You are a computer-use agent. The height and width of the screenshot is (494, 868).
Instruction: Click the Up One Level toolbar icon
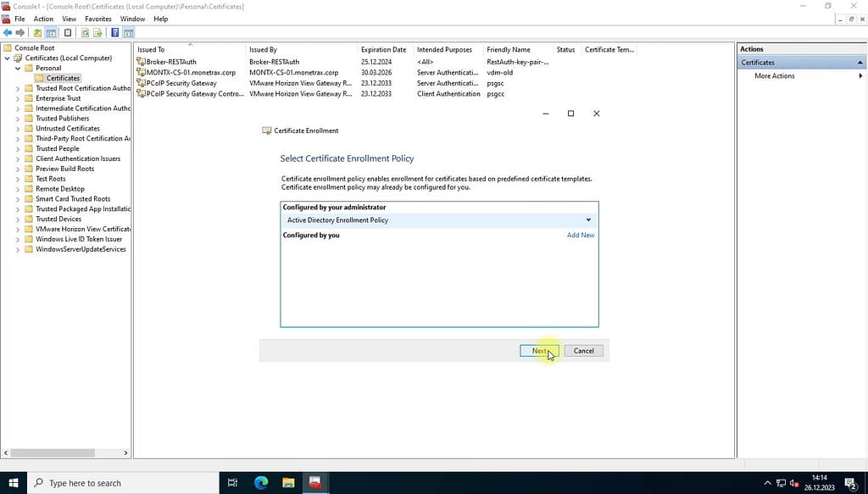click(37, 33)
